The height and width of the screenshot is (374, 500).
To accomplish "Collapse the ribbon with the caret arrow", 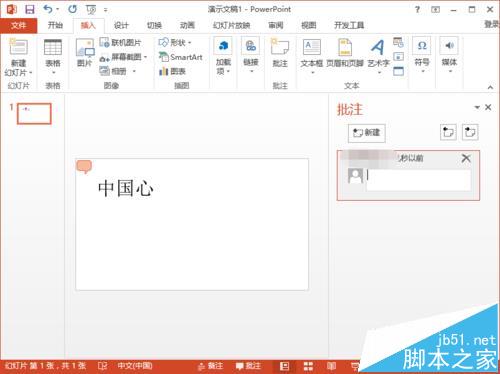I will point(490,87).
